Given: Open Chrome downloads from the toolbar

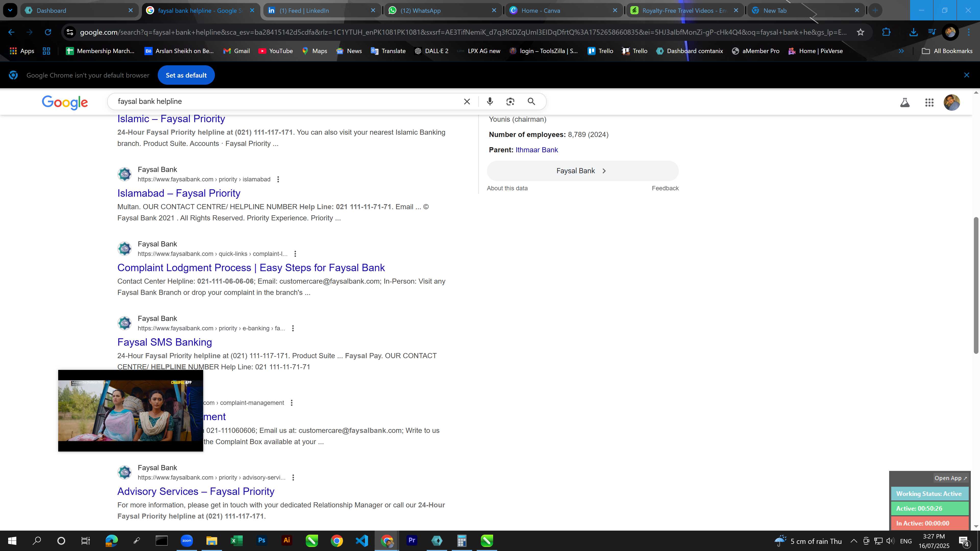Looking at the screenshot, I should (x=913, y=32).
